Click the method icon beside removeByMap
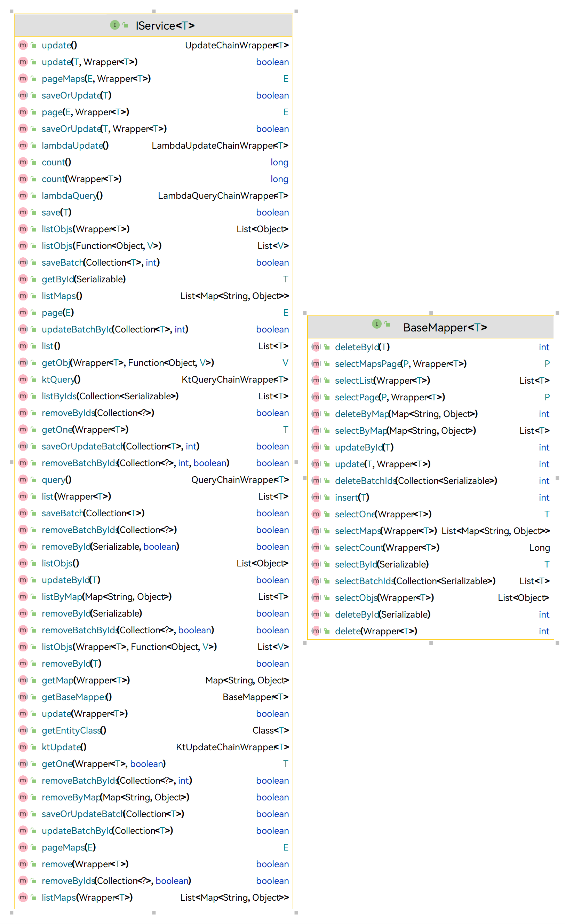This screenshot has width=565, height=924. (x=23, y=797)
